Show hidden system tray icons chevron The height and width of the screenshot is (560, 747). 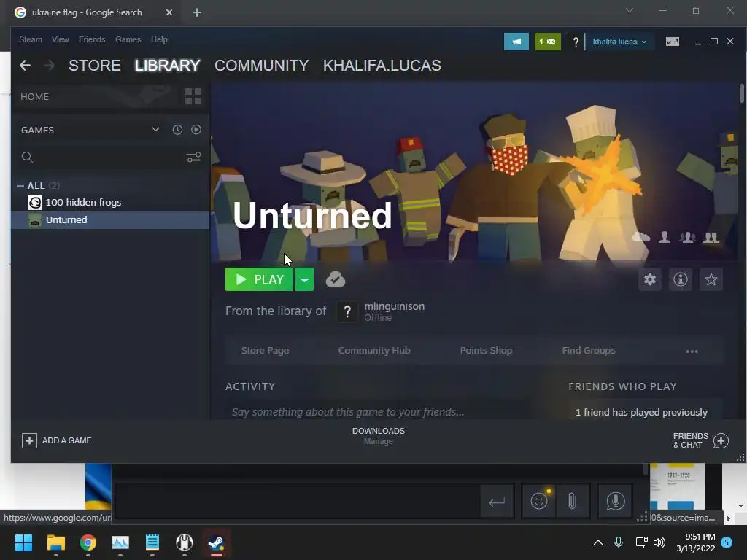(x=598, y=542)
